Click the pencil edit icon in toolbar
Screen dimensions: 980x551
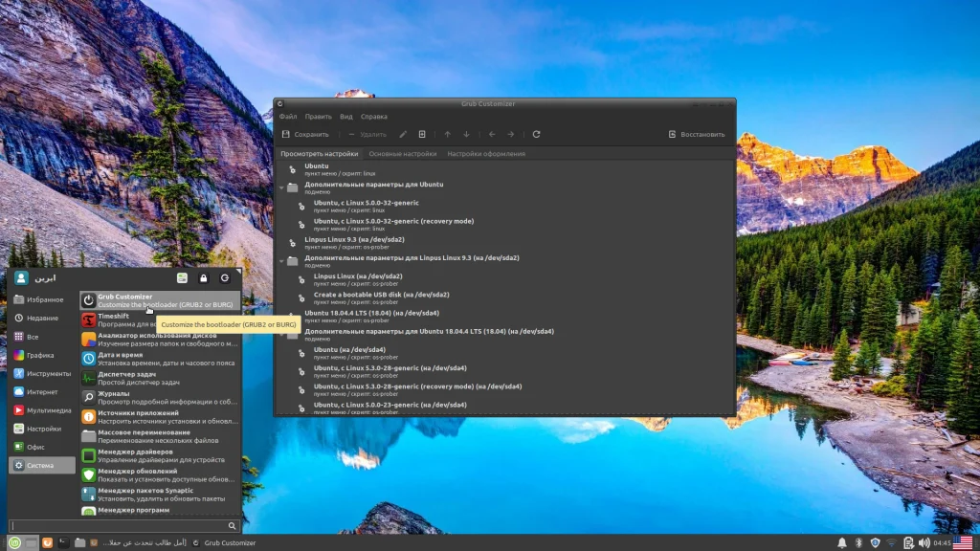point(403,135)
